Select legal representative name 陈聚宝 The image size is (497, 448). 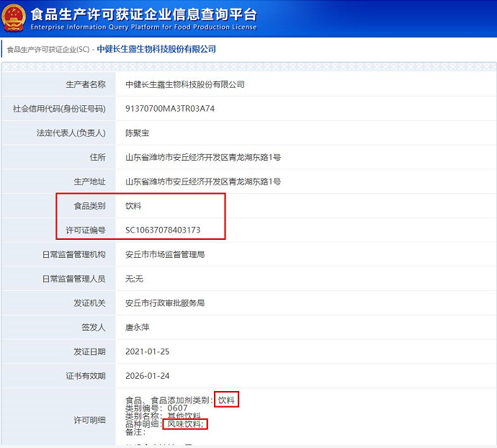138,133
